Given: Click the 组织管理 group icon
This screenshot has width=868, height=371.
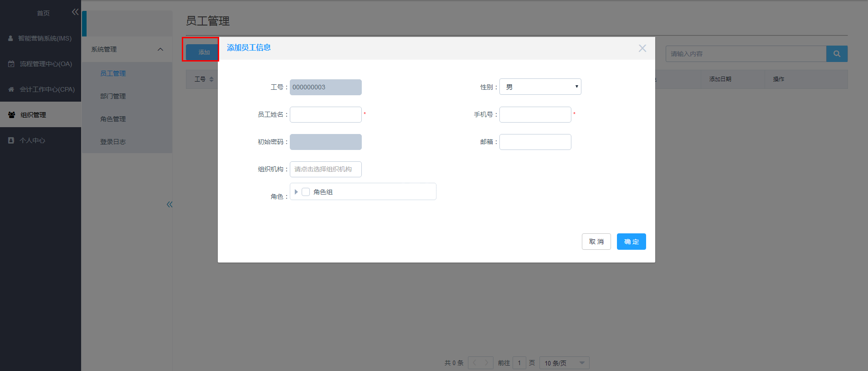Looking at the screenshot, I should tap(12, 115).
